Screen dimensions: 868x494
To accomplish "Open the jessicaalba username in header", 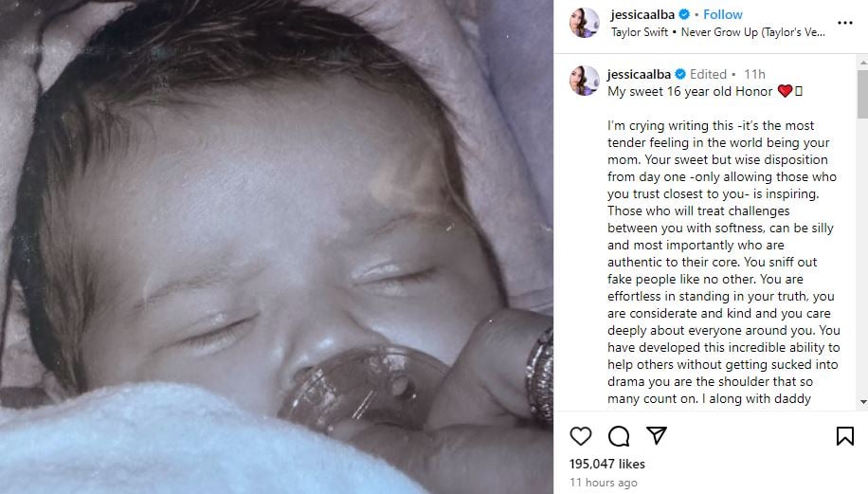I will tap(642, 15).
